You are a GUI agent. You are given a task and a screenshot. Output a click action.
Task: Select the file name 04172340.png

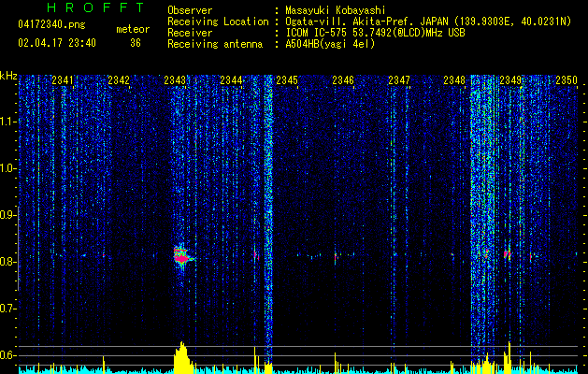(x=51, y=24)
